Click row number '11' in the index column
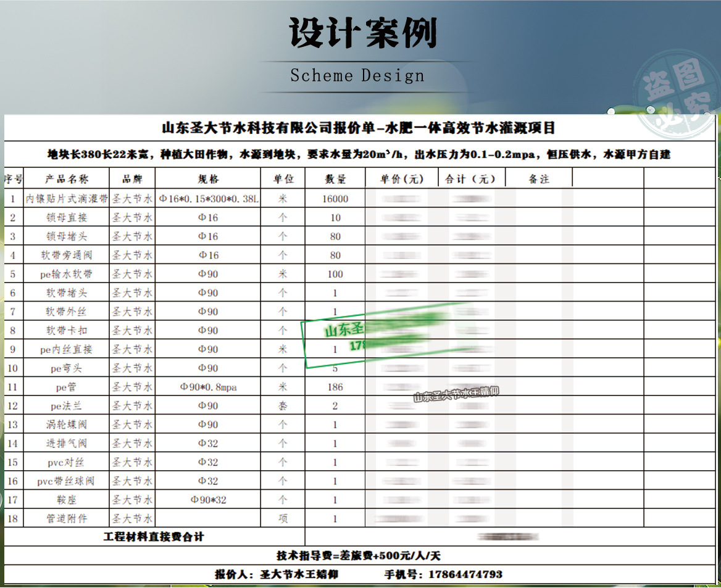The width and height of the screenshot is (721, 588). click(x=12, y=387)
